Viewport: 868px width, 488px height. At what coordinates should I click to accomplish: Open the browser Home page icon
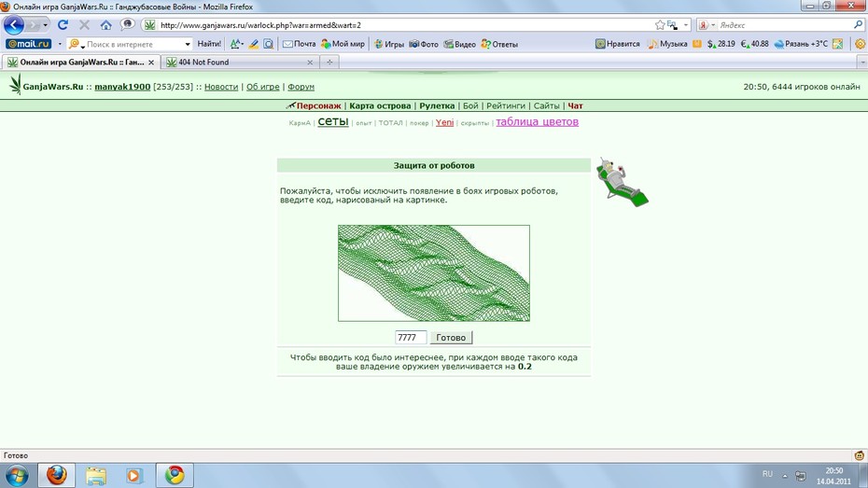pyautogui.click(x=105, y=25)
